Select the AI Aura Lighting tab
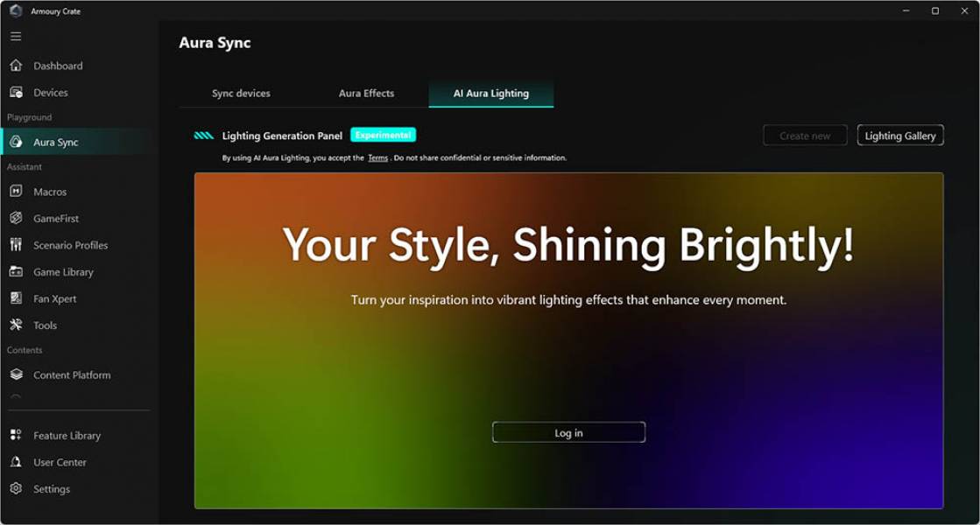Viewport: 980px width, 525px height. coord(491,93)
